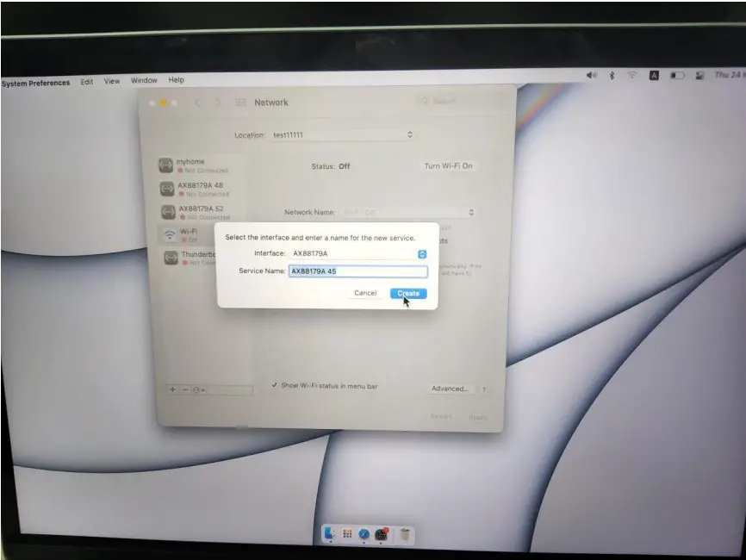Click the Status: Off text

click(331, 166)
